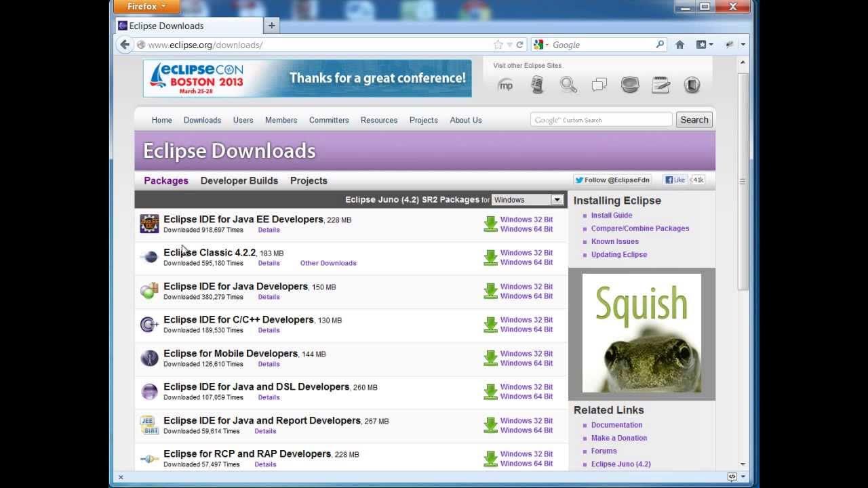This screenshot has height=488, width=868.
Task: Open the Documentation related link
Action: (616, 425)
